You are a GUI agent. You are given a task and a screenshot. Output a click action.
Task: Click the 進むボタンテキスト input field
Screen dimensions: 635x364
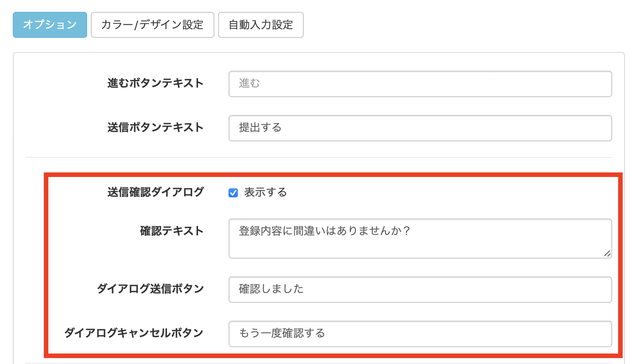tap(420, 83)
